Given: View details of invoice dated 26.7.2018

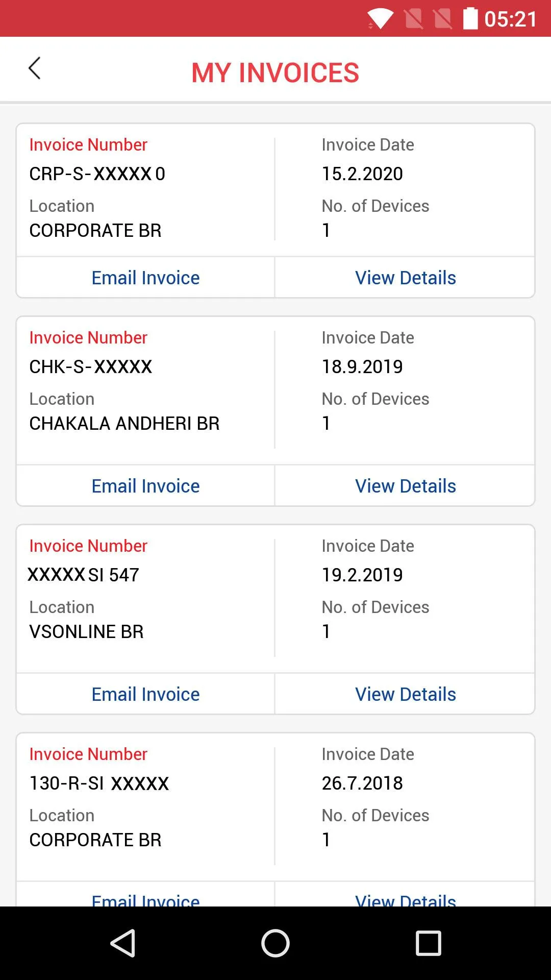Looking at the screenshot, I should tap(405, 898).
